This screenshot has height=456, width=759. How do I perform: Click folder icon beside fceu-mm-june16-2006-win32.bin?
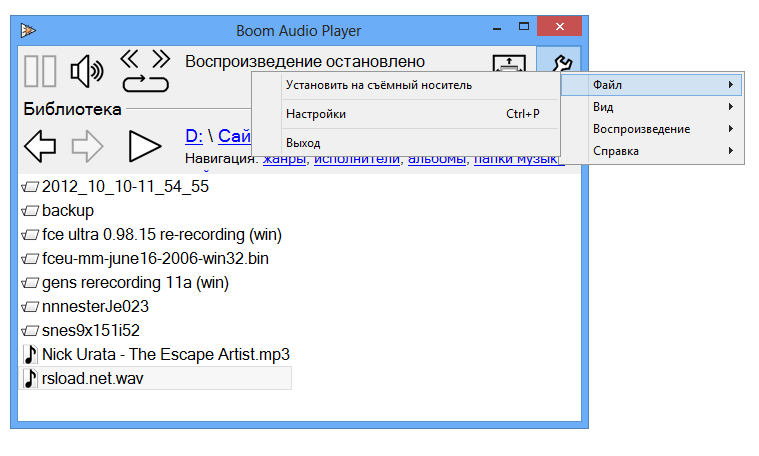click(30, 258)
